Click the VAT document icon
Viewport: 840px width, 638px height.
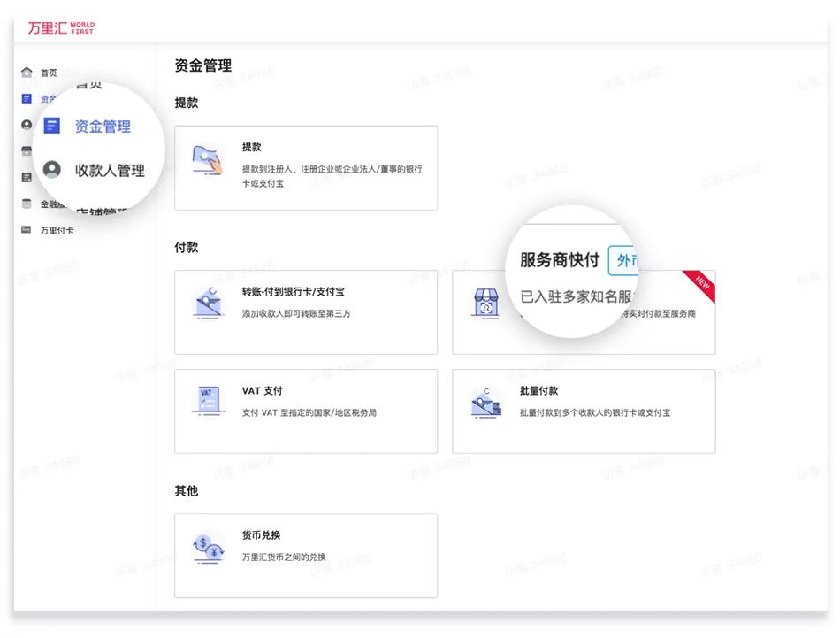click(207, 400)
